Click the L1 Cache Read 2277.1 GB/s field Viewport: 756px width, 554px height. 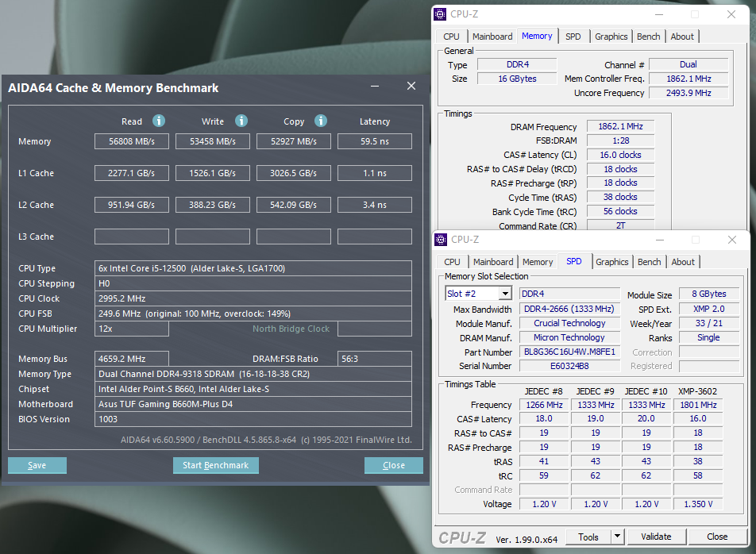132,174
